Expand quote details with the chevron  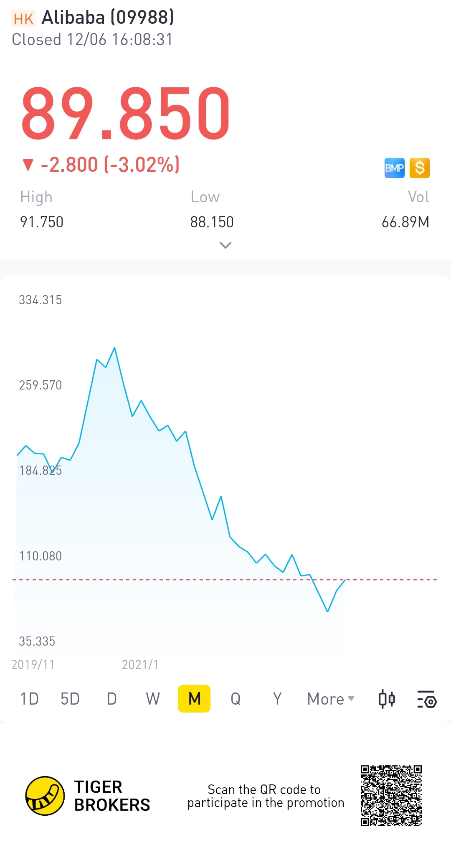(225, 245)
